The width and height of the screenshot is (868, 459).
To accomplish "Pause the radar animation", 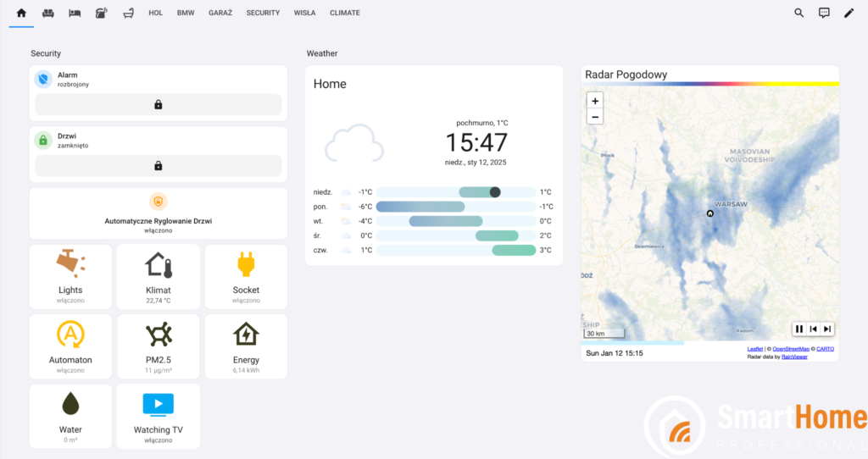I will click(798, 329).
